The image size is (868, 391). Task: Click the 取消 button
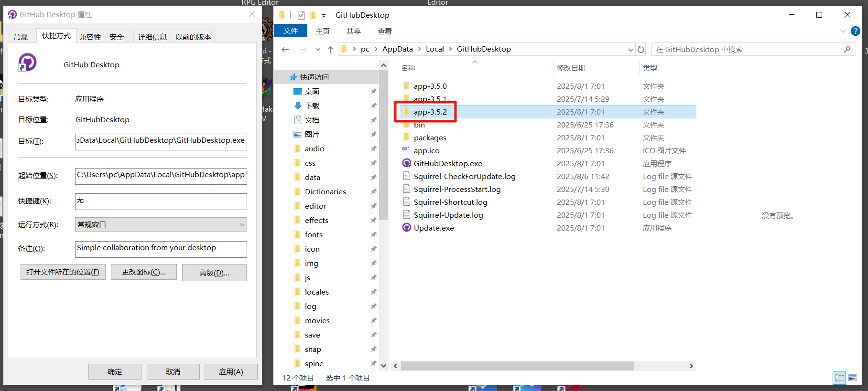pos(173,371)
